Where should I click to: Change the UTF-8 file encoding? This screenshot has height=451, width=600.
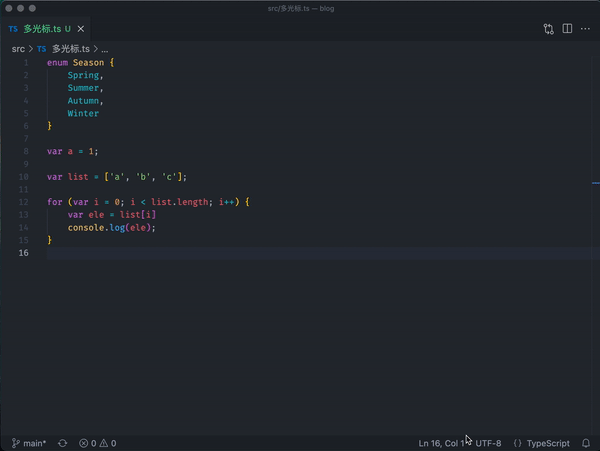488,443
